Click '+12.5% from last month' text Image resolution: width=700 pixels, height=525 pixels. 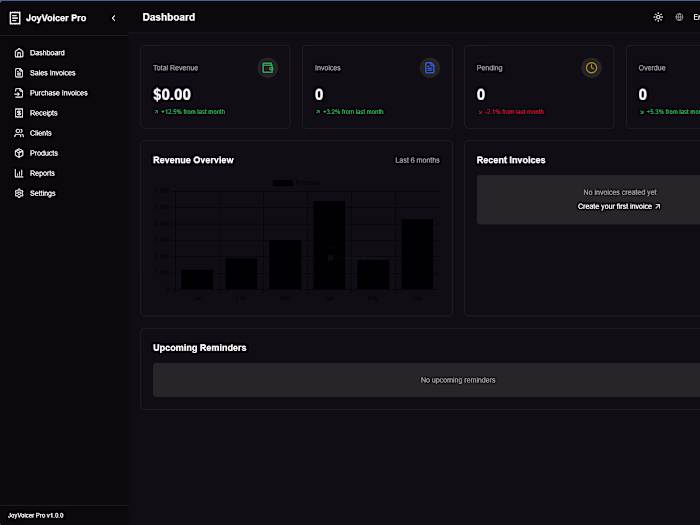[193, 112]
